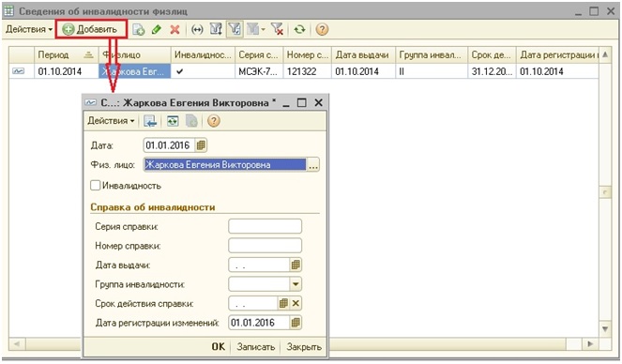Click the Физлицо column header
The height and width of the screenshot is (364, 622).
point(134,55)
